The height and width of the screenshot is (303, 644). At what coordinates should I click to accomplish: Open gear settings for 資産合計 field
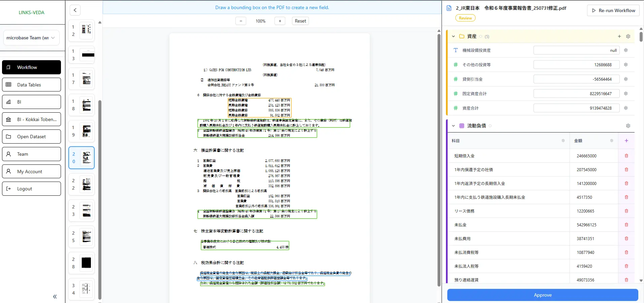(x=626, y=108)
